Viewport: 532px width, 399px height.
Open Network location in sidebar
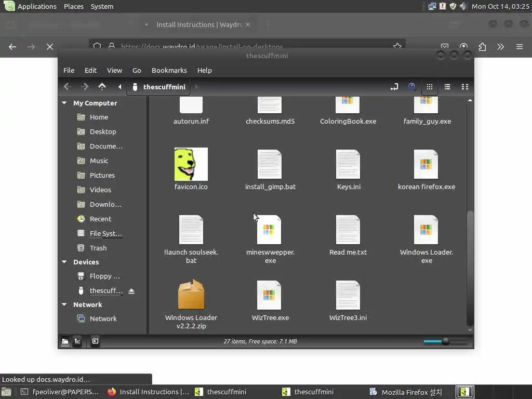click(x=103, y=318)
